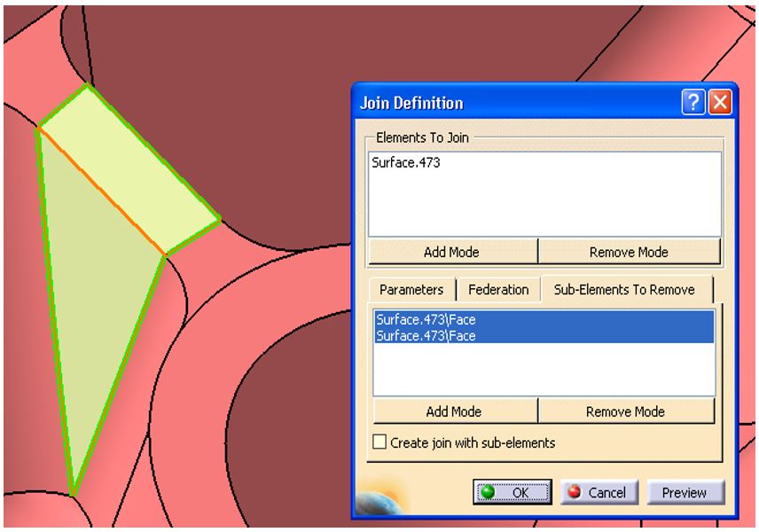Close the Join Definition dialog
This screenshot has height=532, width=759.
tap(722, 103)
